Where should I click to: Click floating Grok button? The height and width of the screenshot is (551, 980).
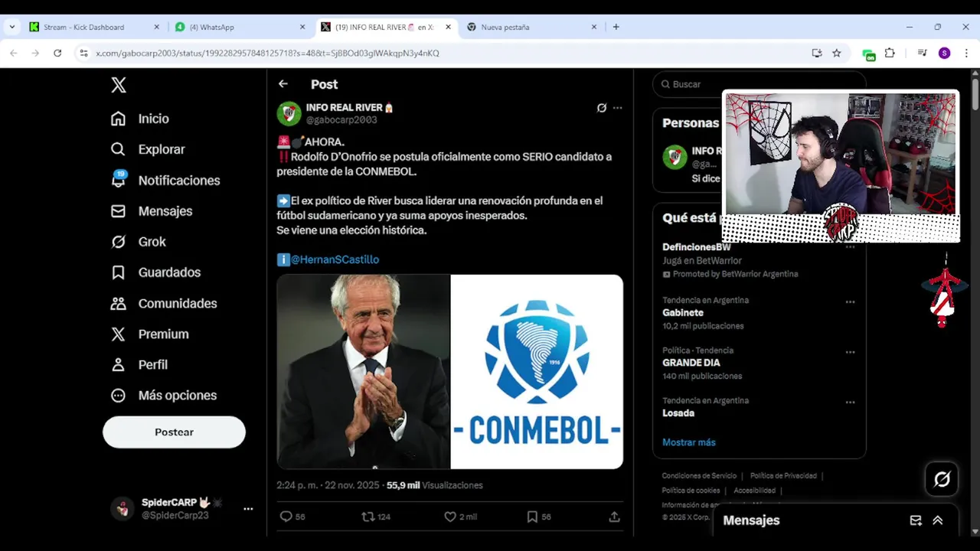point(942,479)
